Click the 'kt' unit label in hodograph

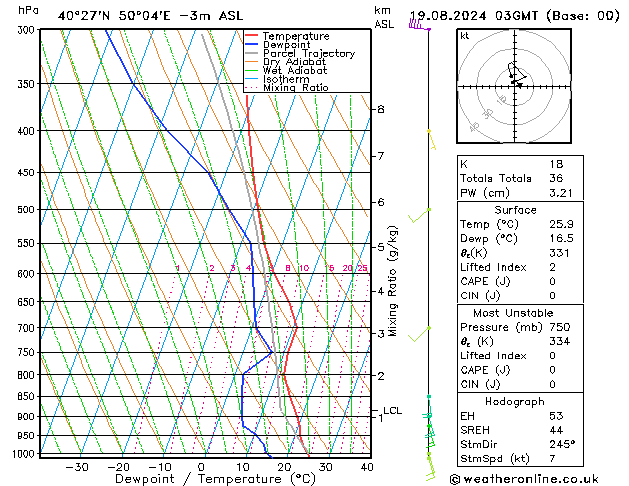(464, 36)
